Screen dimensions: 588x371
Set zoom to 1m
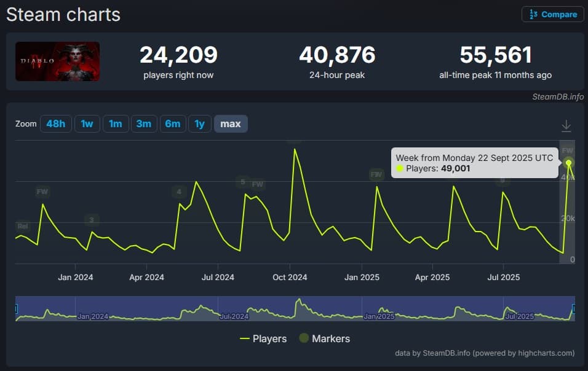coord(116,124)
